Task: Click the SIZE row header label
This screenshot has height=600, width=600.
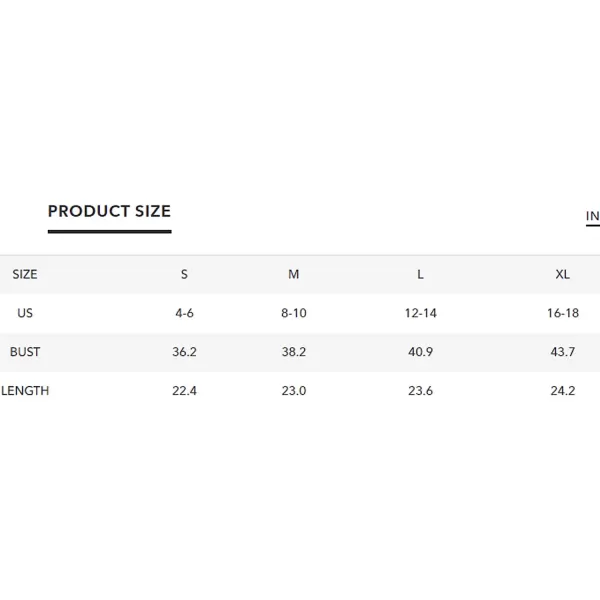Action: tap(25, 274)
